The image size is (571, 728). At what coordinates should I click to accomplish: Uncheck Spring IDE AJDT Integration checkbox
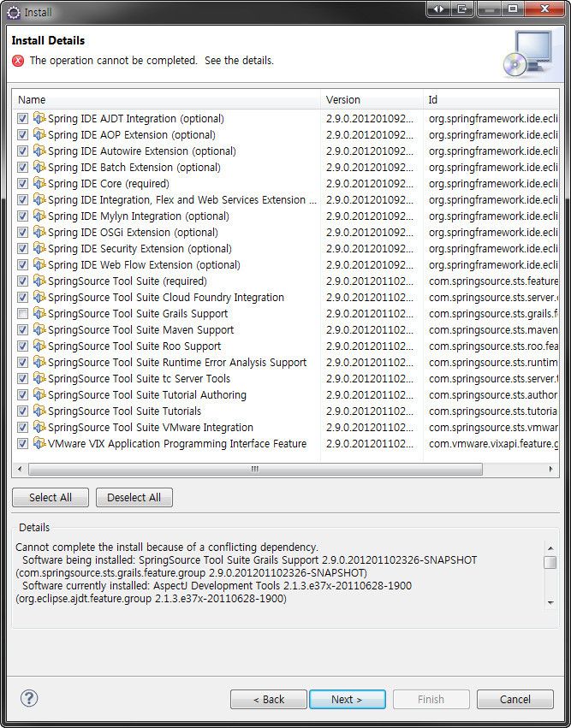[x=22, y=119]
